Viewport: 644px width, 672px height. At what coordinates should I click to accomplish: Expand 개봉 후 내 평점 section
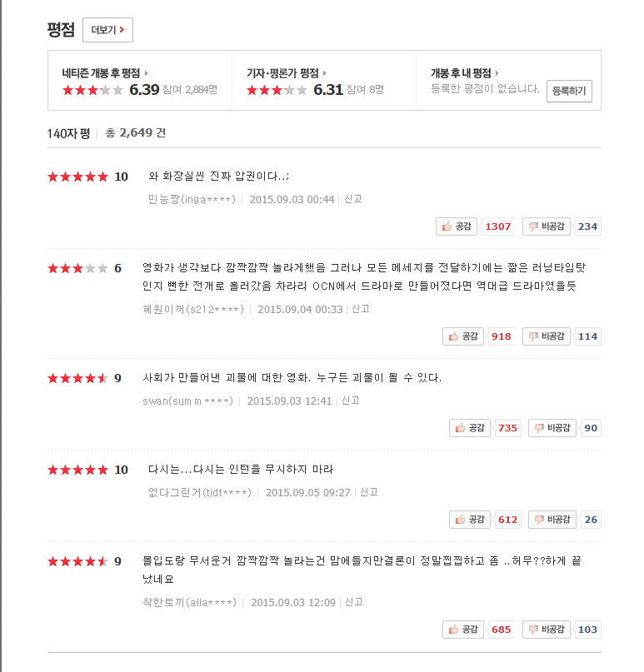tap(464, 72)
